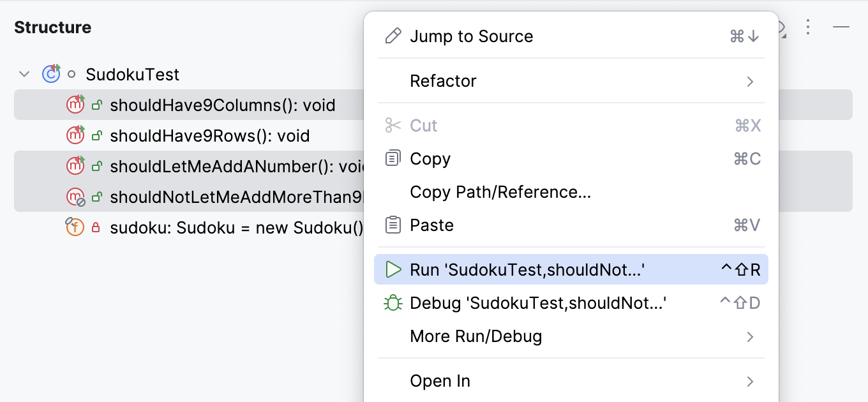
Task: Click the copy pages icon next to Copy
Action: 392,158
